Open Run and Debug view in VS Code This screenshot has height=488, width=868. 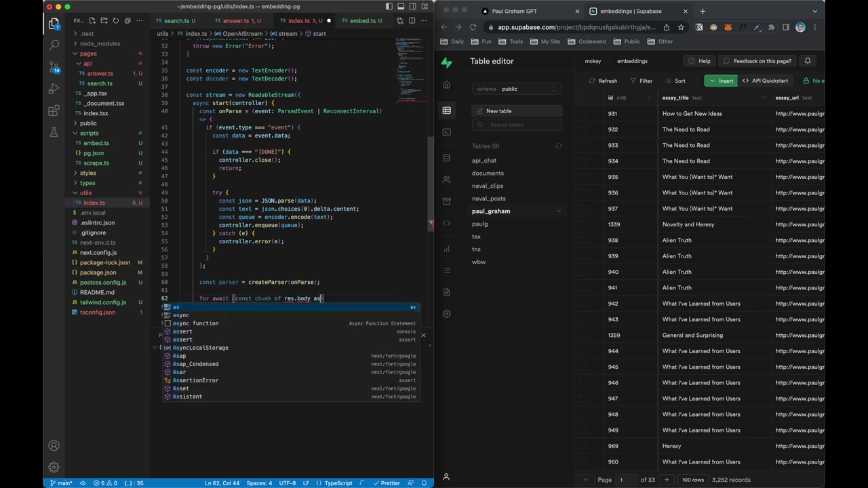[54, 89]
